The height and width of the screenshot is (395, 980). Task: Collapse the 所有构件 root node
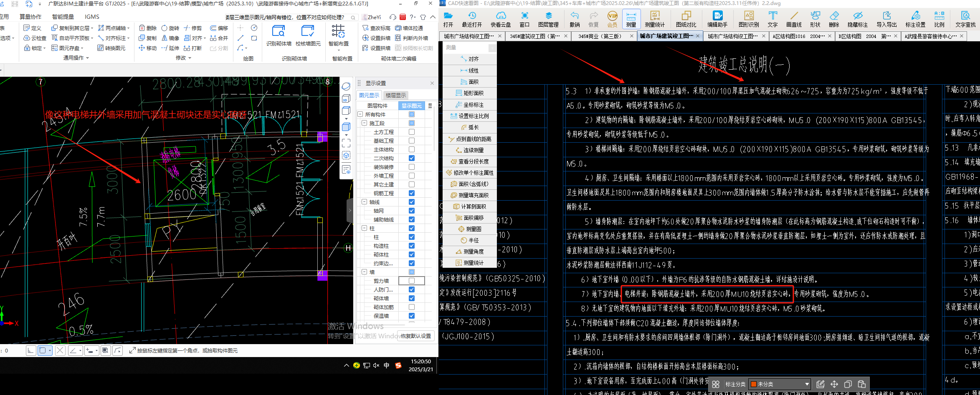360,114
